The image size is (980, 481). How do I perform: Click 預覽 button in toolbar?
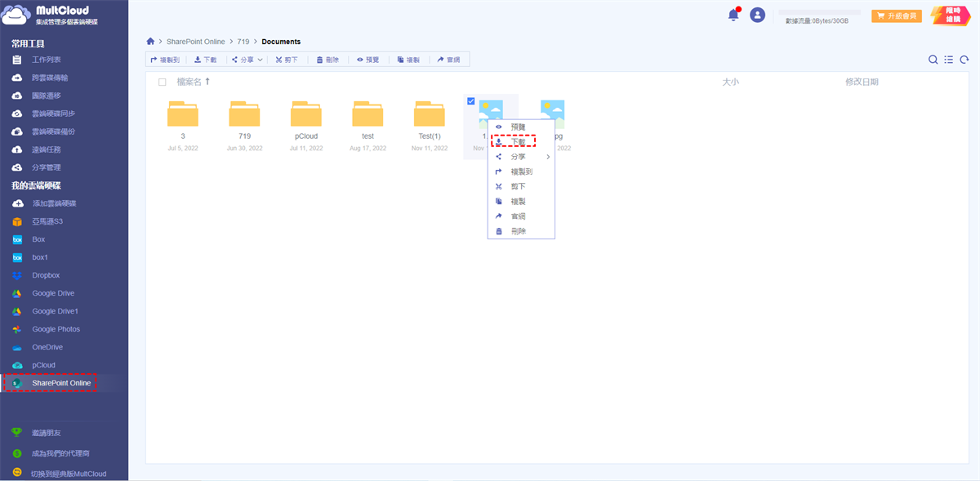pyautogui.click(x=368, y=60)
